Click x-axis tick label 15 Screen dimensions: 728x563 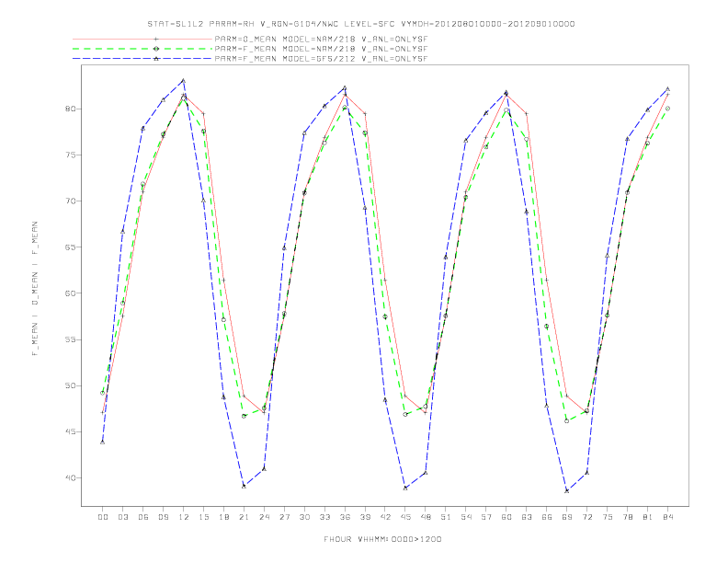point(204,517)
